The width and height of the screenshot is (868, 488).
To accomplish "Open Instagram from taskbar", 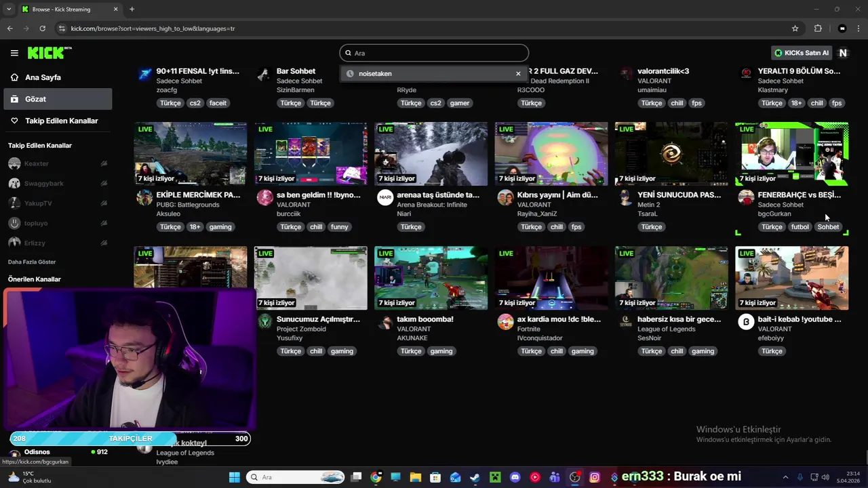I will point(595,477).
